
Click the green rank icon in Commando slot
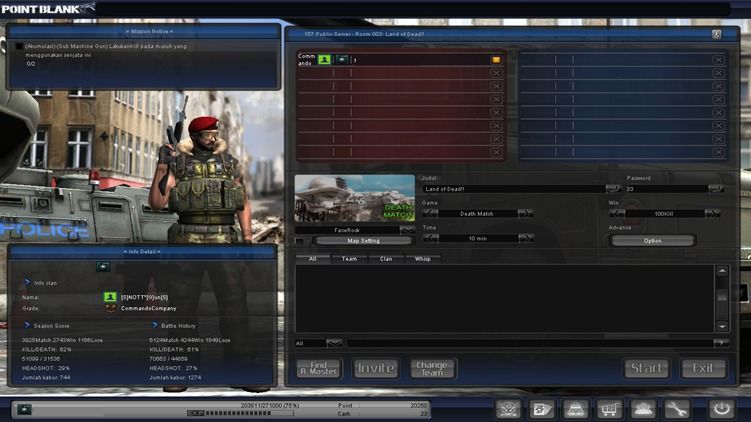tap(324, 59)
